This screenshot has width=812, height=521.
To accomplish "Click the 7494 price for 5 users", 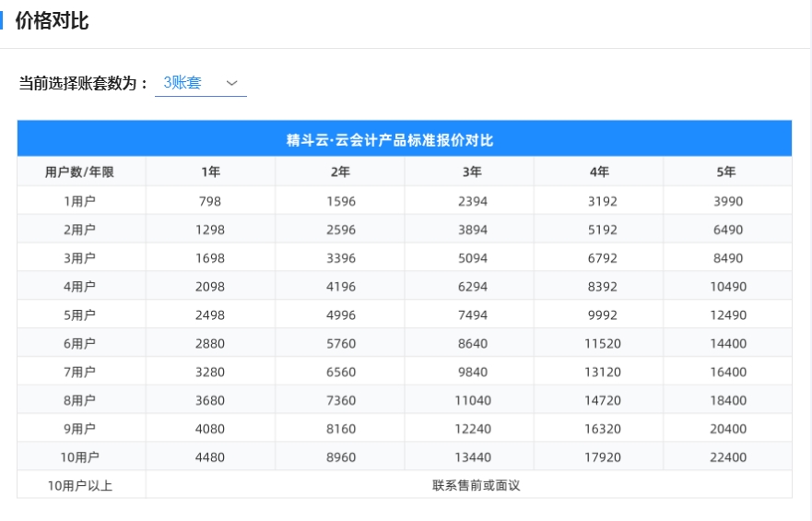I will (473, 315).
